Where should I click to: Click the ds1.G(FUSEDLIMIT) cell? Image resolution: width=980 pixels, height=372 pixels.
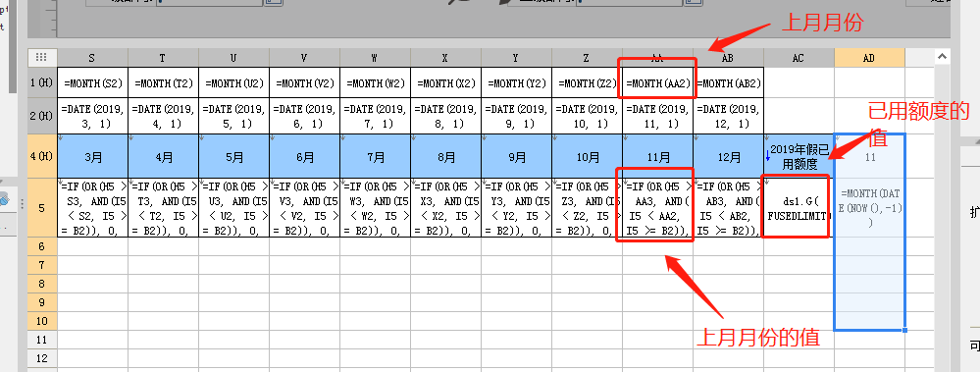tap(799, 207)
